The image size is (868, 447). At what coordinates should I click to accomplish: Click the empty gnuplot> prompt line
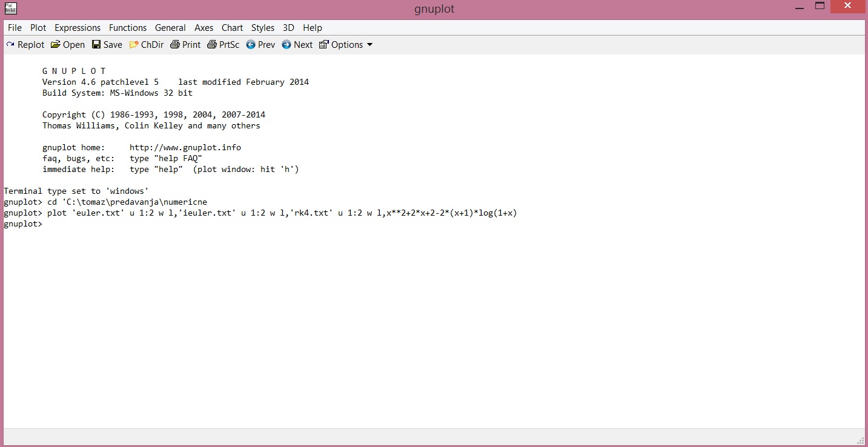point(23,224)
